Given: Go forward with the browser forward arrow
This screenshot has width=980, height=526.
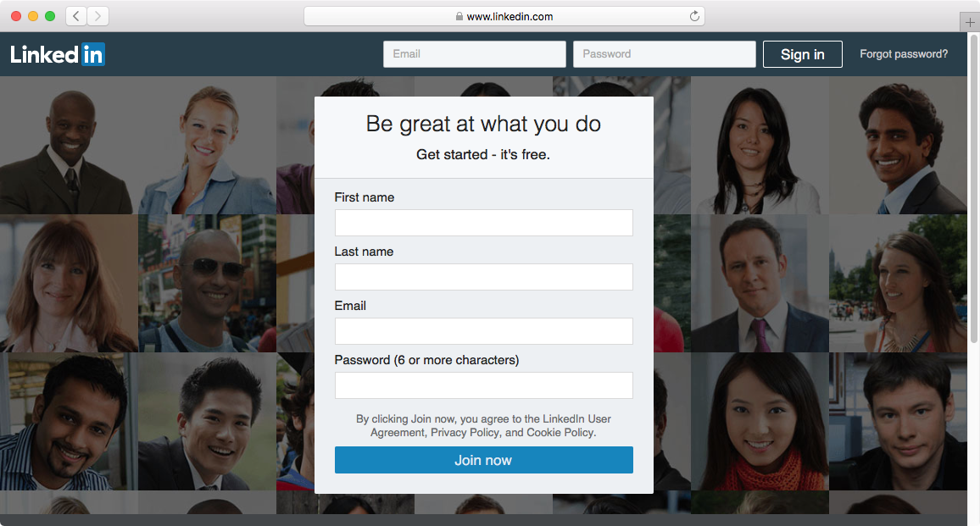Looking at the screenshot, I should [98, 16].
